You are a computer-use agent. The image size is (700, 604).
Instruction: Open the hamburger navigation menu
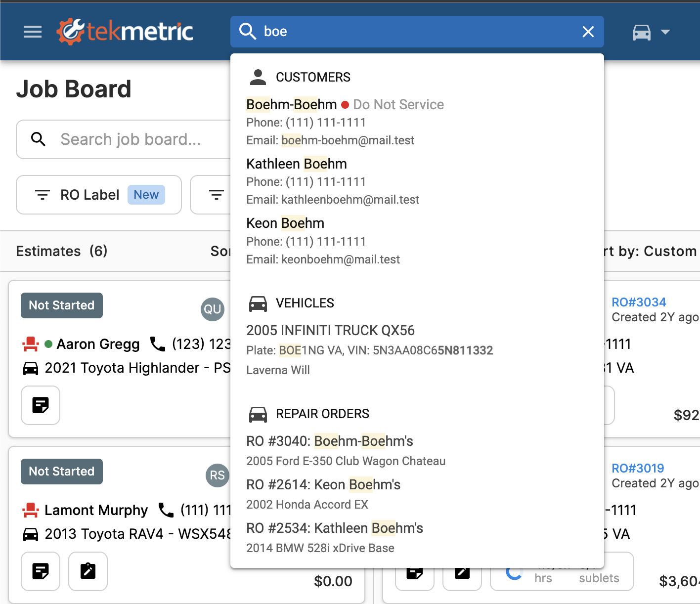click(x=33, y=32)
